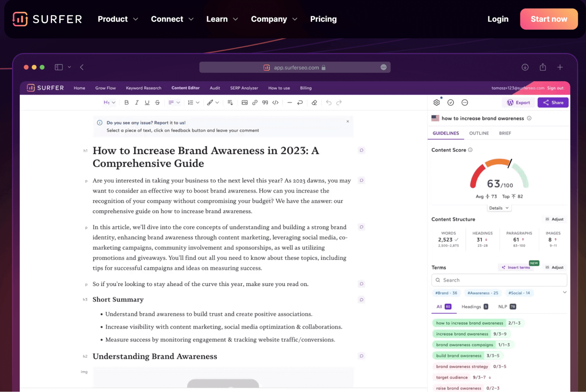Image resolution: width=586 pixels, height=392 pixels.
Task: Click the insert link icon
Action: [x=255, y=103]
